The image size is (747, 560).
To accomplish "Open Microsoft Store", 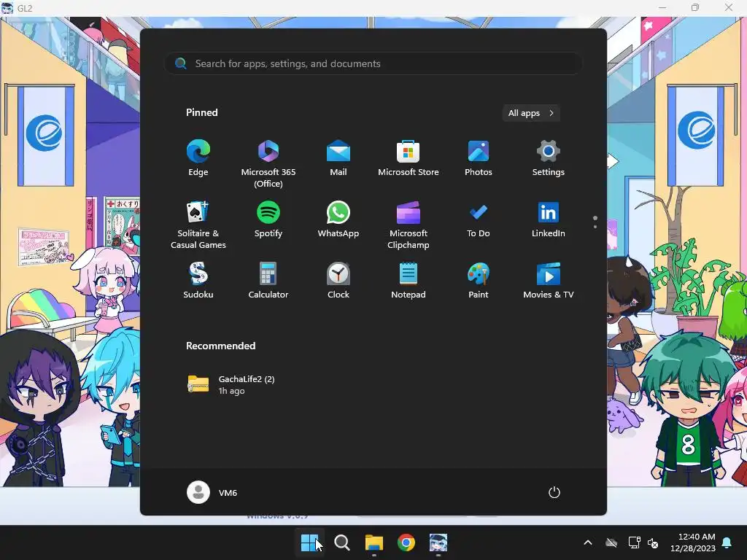I will point(409,158).
